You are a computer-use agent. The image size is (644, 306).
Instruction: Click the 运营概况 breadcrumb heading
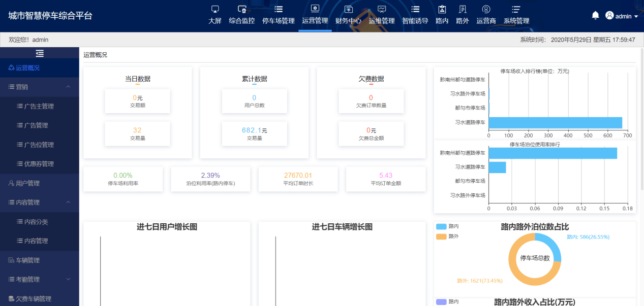click(96, 55)
